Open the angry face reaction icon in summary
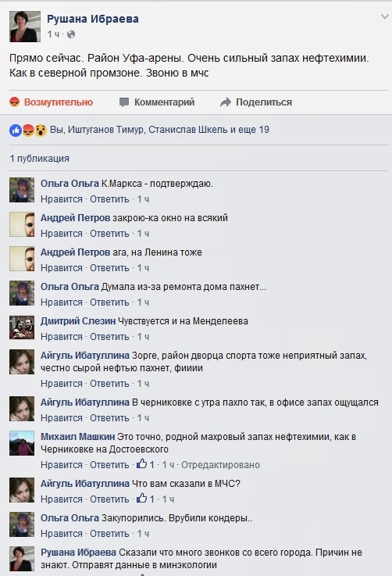The image size is (392, 576). [28, 130]
